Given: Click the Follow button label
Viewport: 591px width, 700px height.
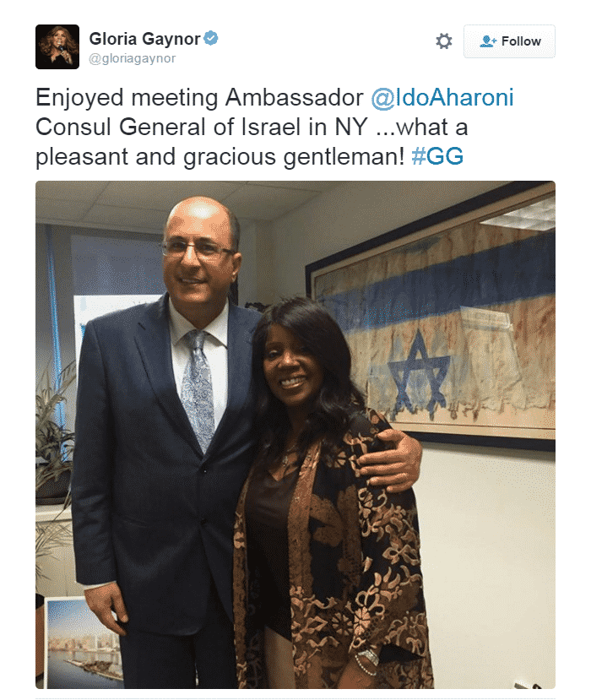Looking at the screenshot, I should [521, 41].
